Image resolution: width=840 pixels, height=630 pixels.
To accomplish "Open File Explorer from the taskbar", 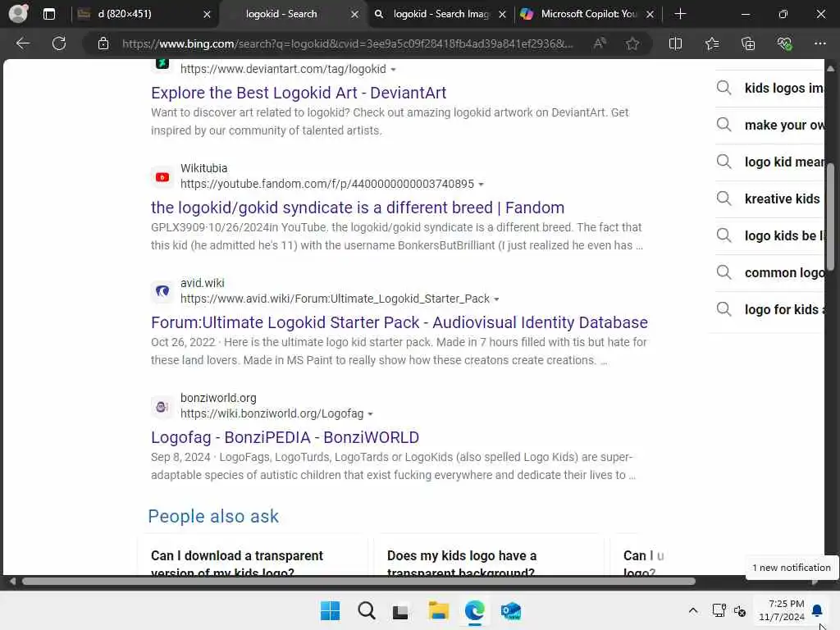I will [x=438, y=610].
